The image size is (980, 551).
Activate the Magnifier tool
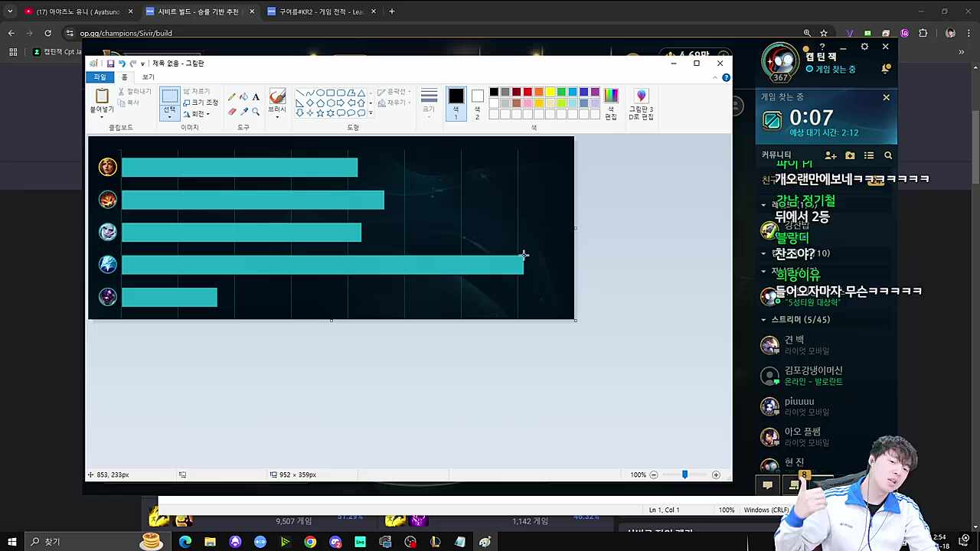pyautogui.click(x=256, y=112)
